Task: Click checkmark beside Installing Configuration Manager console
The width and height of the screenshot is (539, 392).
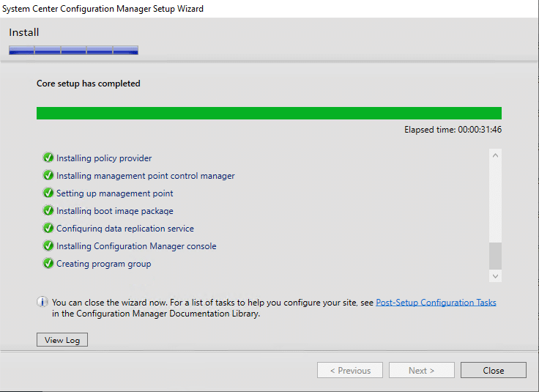Action: click(x=48, y=246)
